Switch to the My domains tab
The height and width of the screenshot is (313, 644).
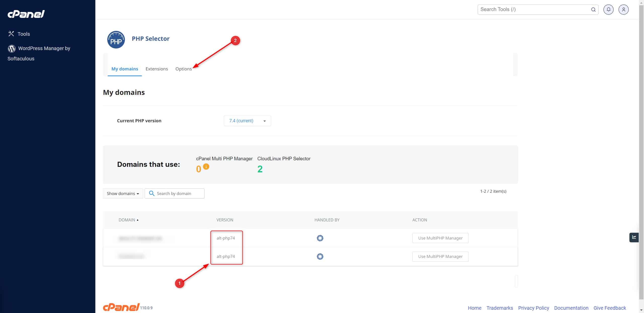[x=125, y=69]
